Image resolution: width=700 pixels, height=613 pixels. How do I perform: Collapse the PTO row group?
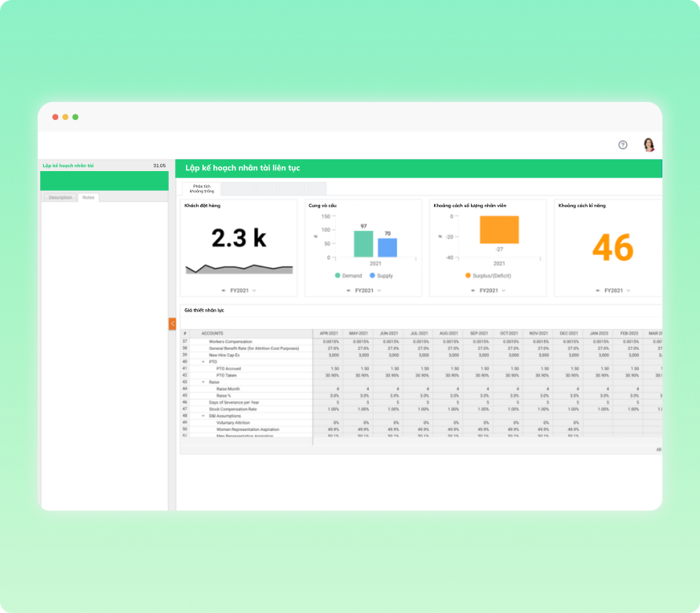click(203, 362)
